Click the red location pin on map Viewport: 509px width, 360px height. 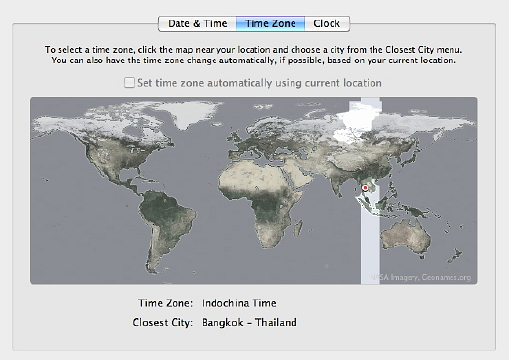point(365,188)
